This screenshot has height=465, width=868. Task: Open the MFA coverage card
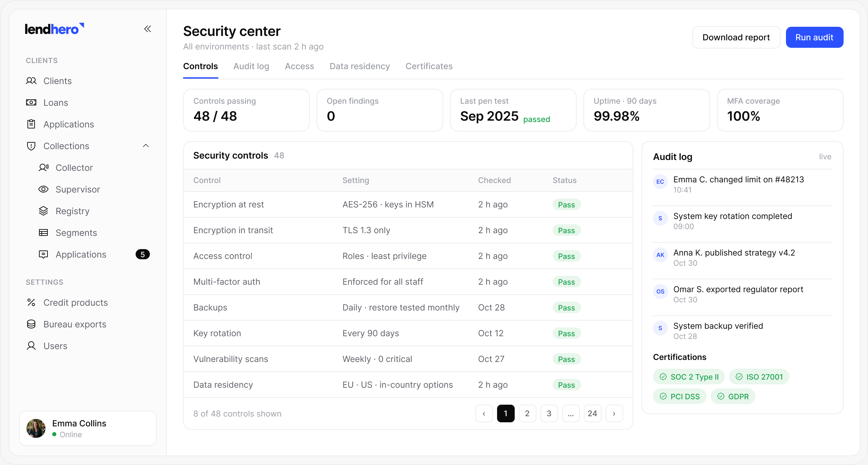(780, 110)
